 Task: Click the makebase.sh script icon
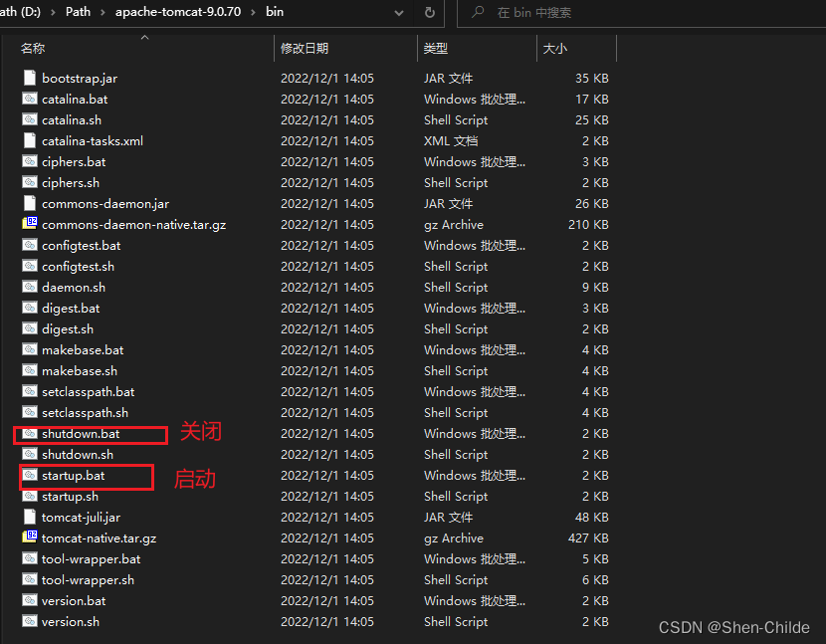tap(30, 370)
